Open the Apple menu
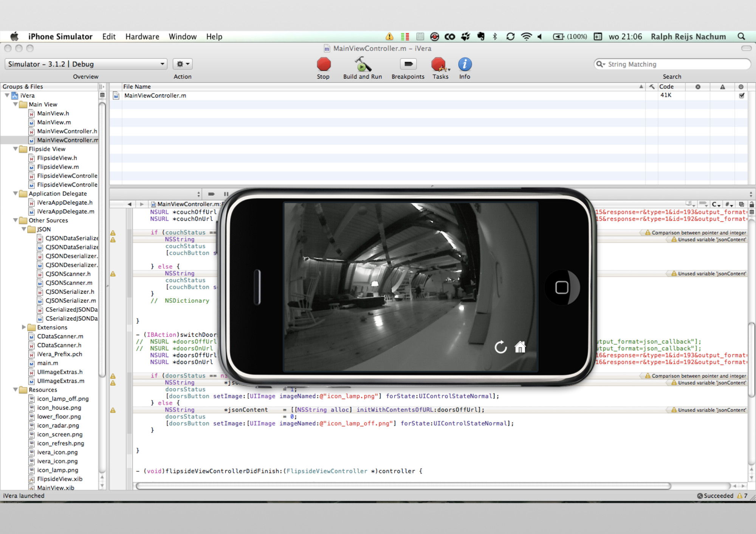Screen dimensions: 756x534 [14, 37]
